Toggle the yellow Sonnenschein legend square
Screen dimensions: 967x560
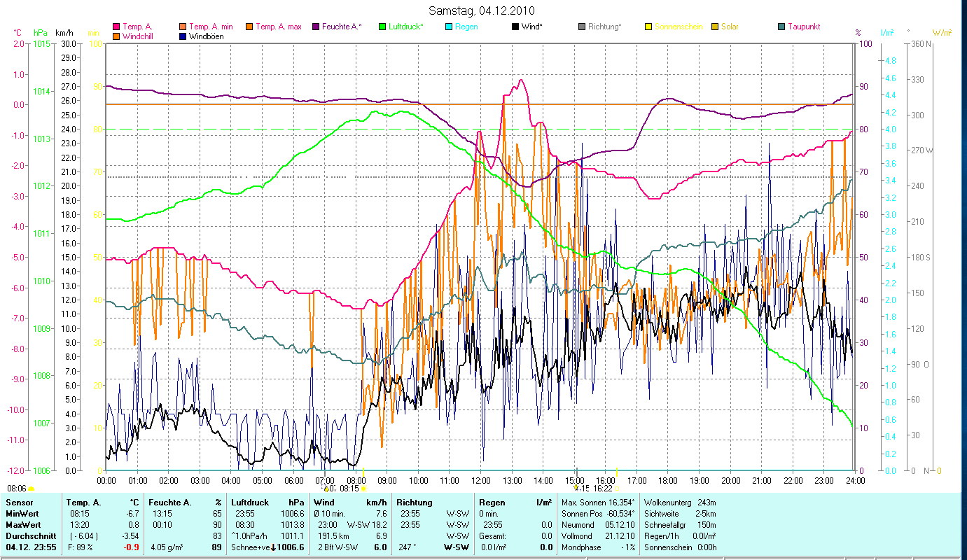point(648,27)
